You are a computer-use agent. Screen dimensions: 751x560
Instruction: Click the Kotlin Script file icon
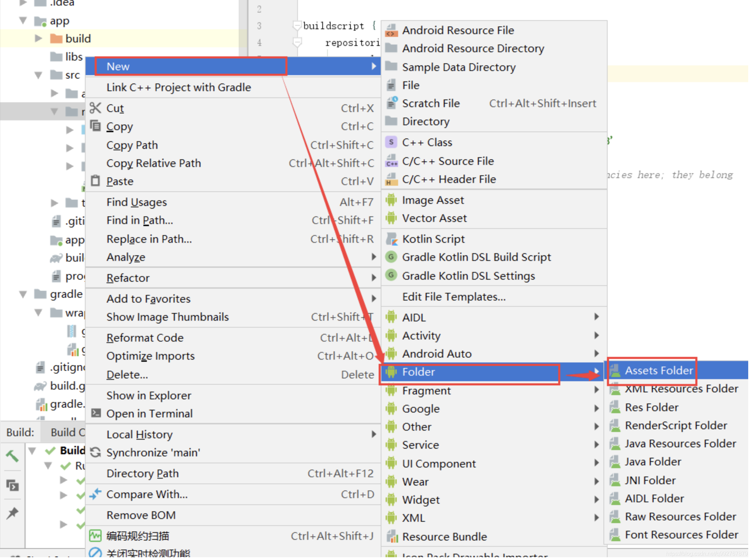[392, 239]
